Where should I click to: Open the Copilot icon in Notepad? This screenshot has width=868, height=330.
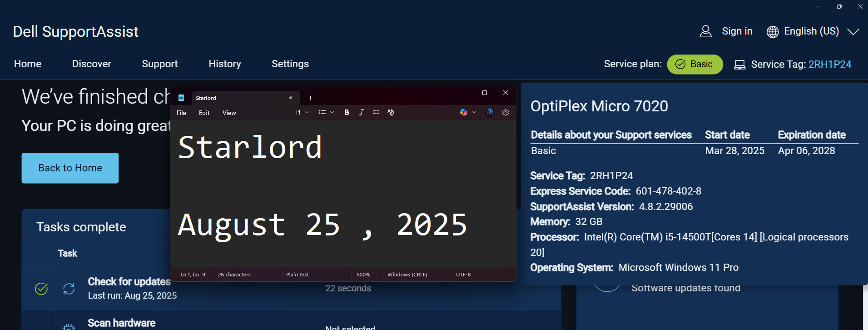pos(463,112)
